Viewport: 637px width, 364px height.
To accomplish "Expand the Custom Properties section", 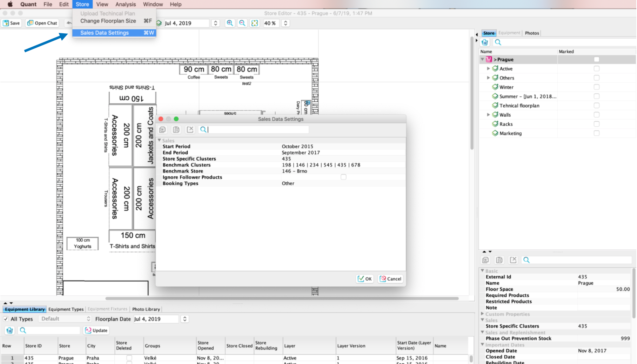I will (483, 314).
